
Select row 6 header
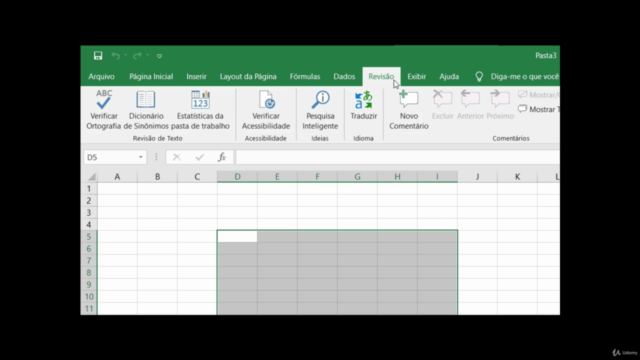click(x=89, y=249)
